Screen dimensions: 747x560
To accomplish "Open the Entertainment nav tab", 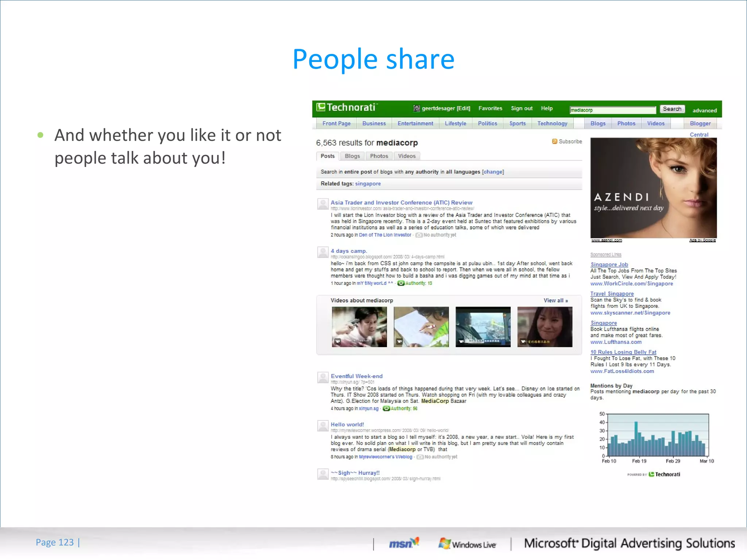I will pos(415,124).
